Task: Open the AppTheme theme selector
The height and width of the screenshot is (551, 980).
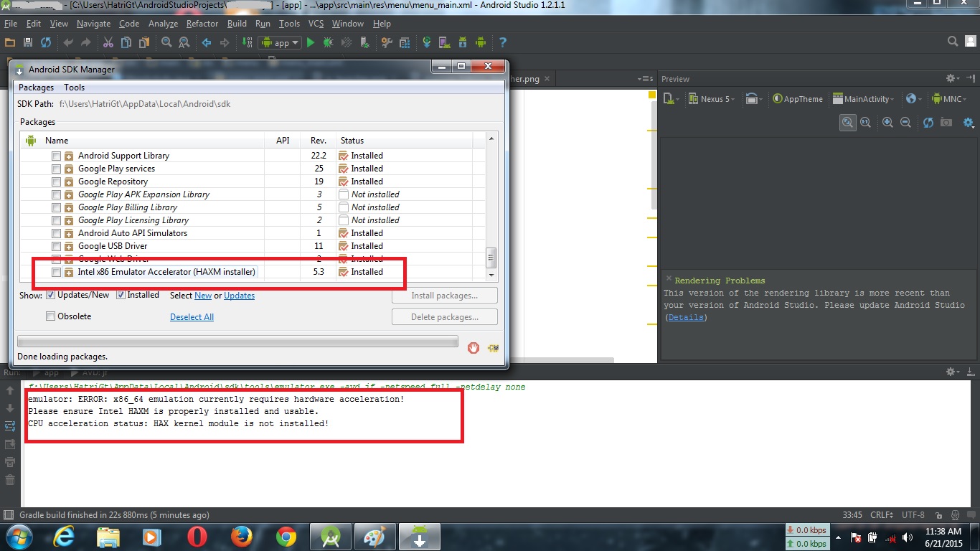Action: click(798, 99)
